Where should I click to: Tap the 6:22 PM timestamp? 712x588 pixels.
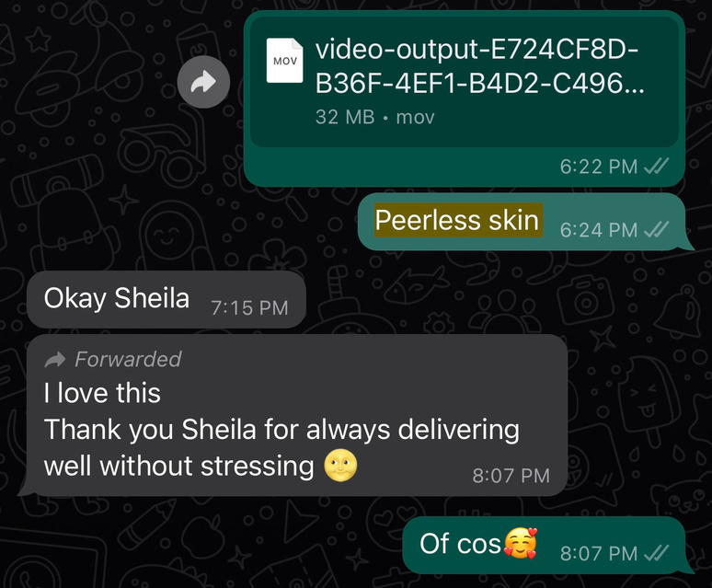[599, 167]
